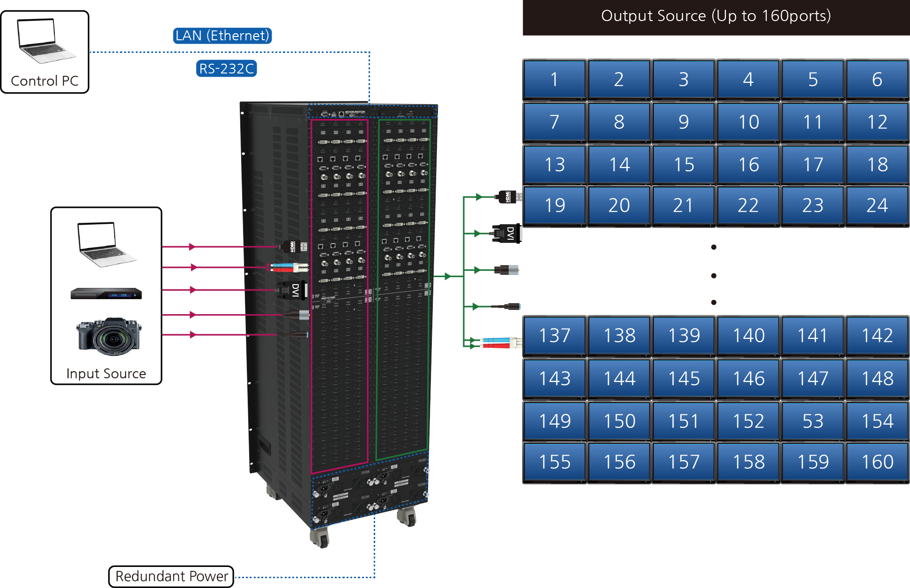Click the output red-blue fiber connector

coord(501,343)
